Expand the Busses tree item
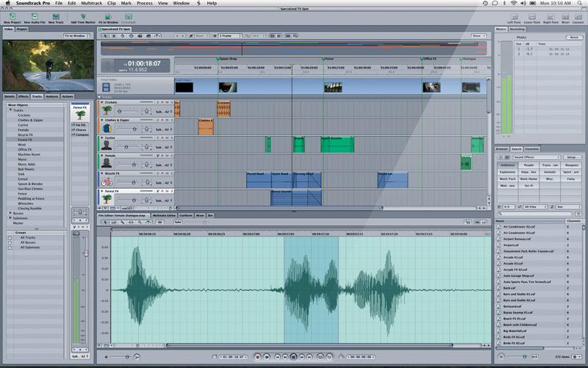The height and width of the screenshot is (368, 588). coord(10,213)
